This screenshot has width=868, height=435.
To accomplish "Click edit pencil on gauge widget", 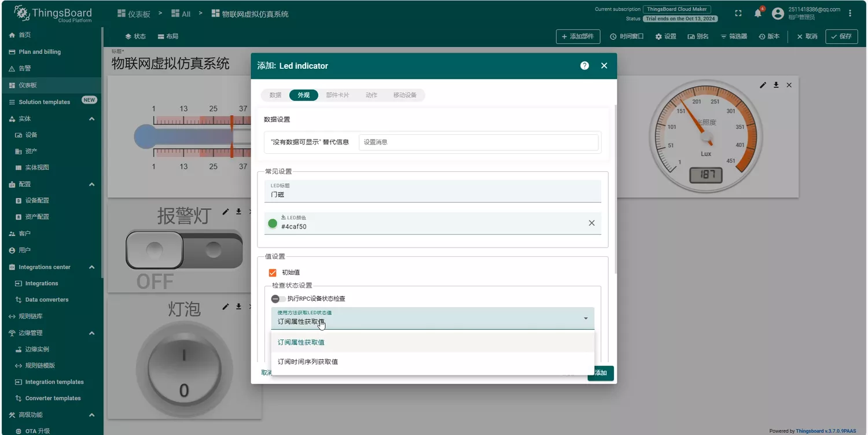I will 763,85.
